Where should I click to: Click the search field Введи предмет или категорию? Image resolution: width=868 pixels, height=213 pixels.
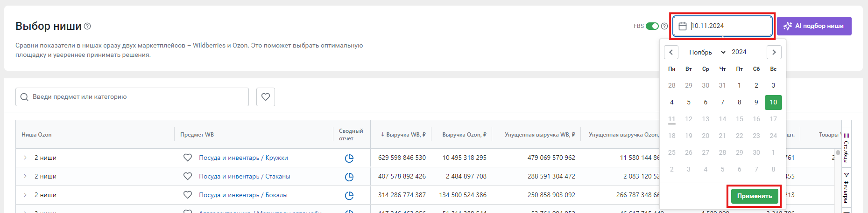pos(132,97)
